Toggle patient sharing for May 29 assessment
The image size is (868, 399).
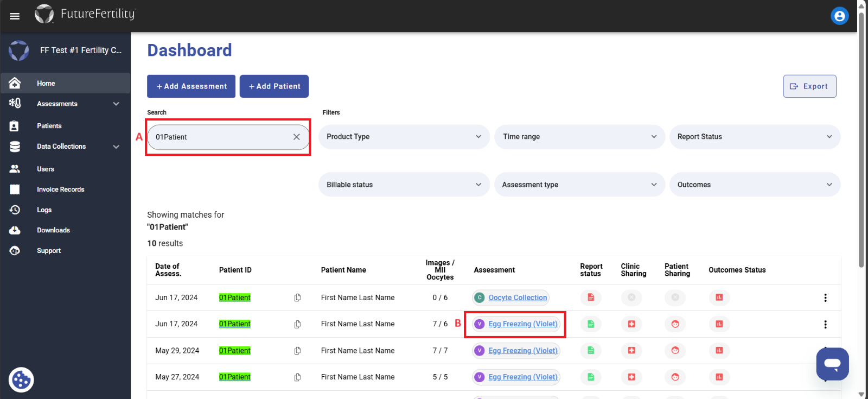coord(675,351)
